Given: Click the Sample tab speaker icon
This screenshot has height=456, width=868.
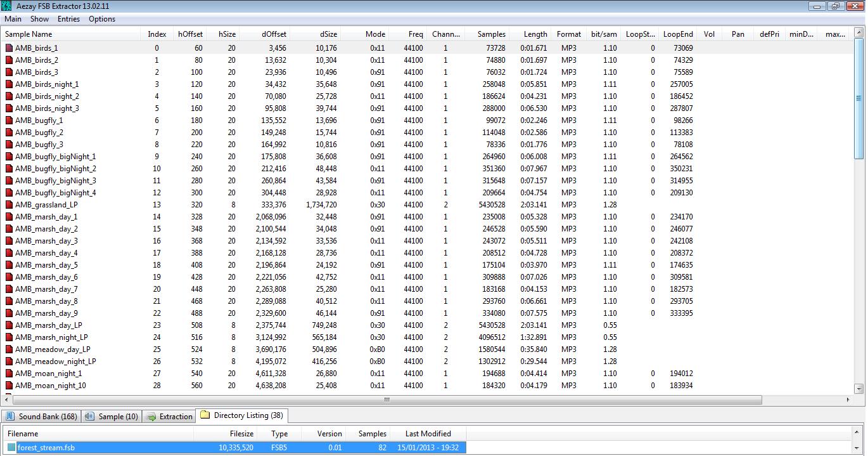Looking at the screenshot, I should click(x=90, y=417).
